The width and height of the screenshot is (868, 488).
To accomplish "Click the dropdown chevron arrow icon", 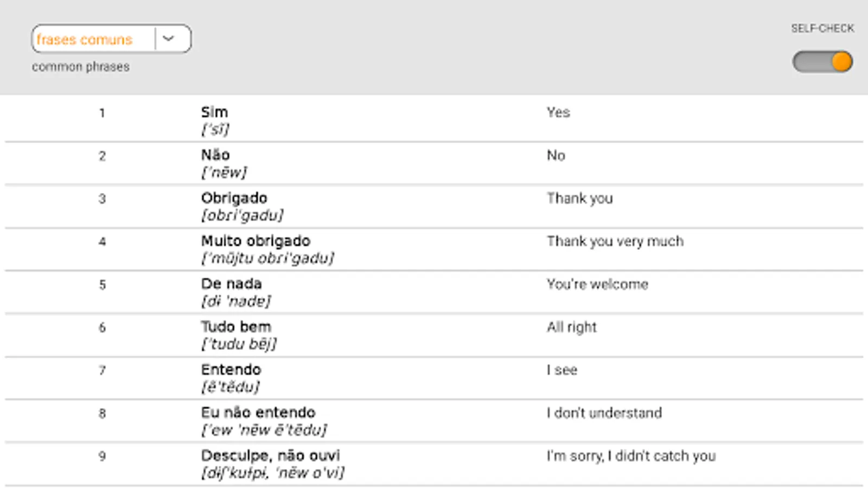I will 169,39.
